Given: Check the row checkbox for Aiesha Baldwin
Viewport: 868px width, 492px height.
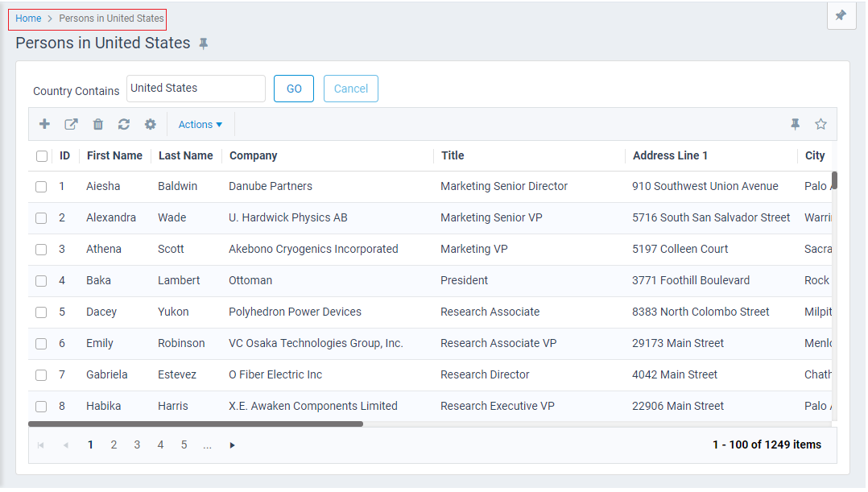Looking at the screenshot, I should pos(41,186).
